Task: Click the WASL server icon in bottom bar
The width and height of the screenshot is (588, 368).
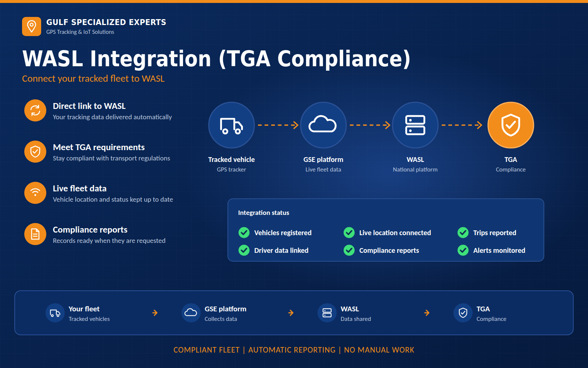Action: (x=327, y=313)
